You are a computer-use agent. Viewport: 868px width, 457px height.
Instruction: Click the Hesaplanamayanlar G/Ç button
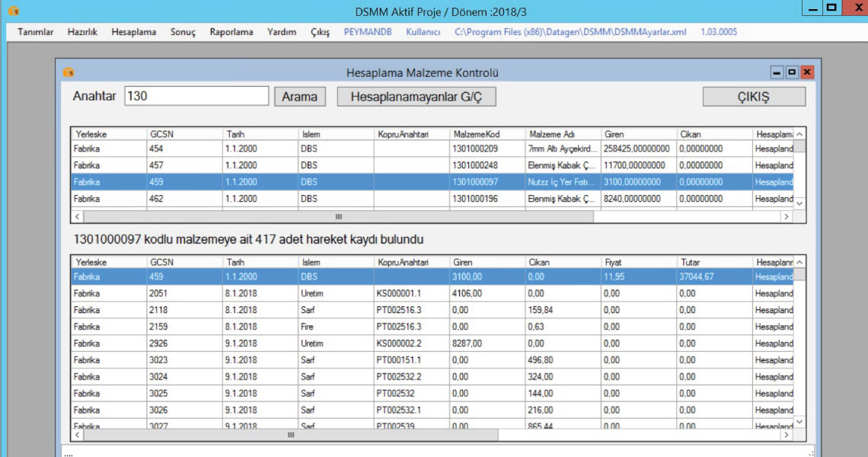(x=416, y=97)
